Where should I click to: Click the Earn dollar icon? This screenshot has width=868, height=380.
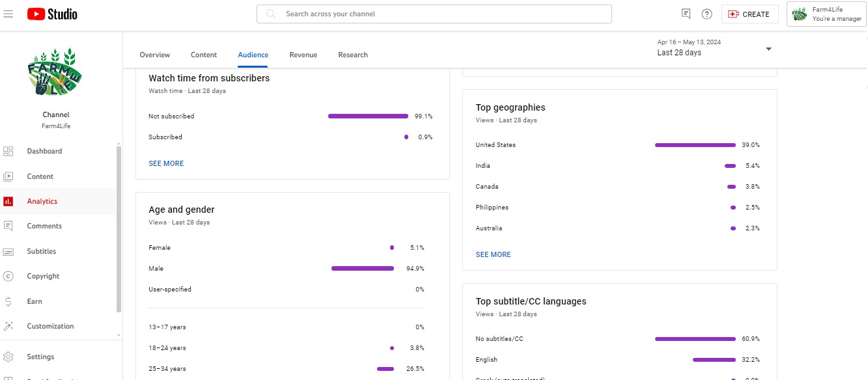8,301
